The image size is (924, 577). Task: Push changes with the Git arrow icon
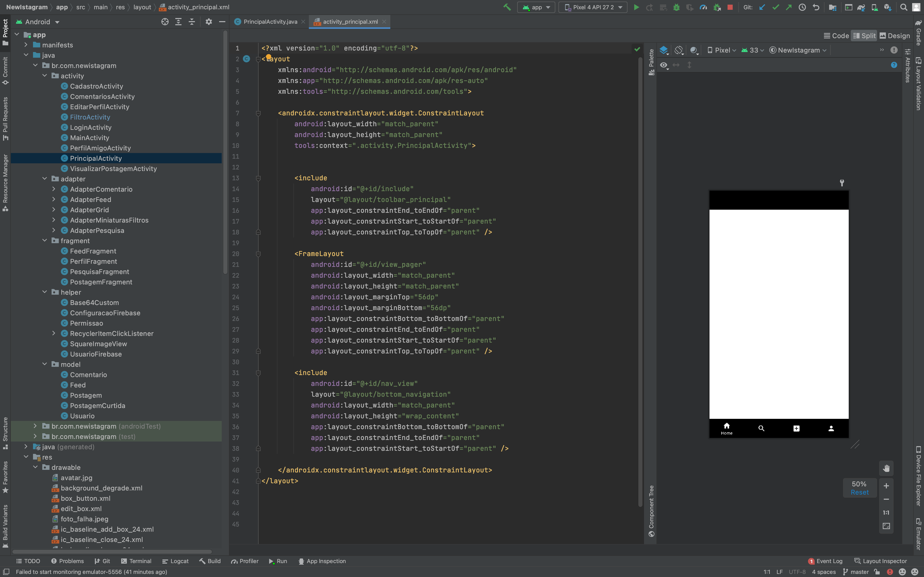click(789, 7)
